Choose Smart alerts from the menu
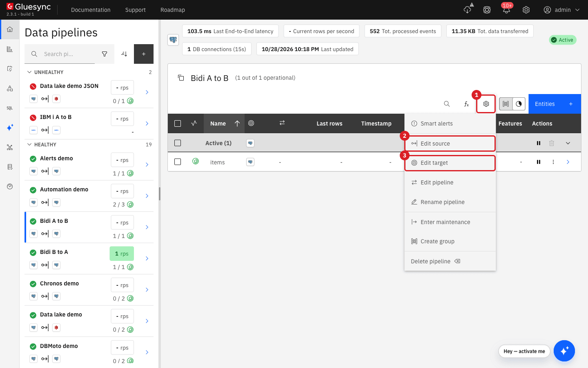Screen dimensions: 588x368 point(450,123)
